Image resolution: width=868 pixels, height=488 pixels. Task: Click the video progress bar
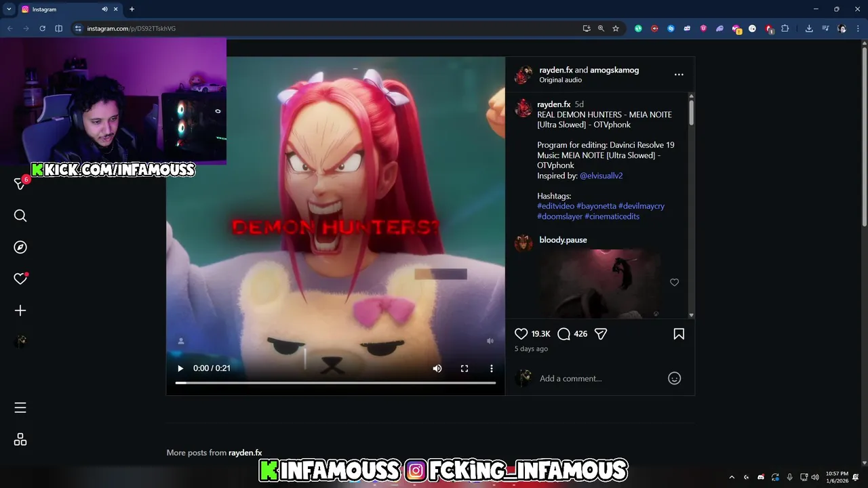336,383
